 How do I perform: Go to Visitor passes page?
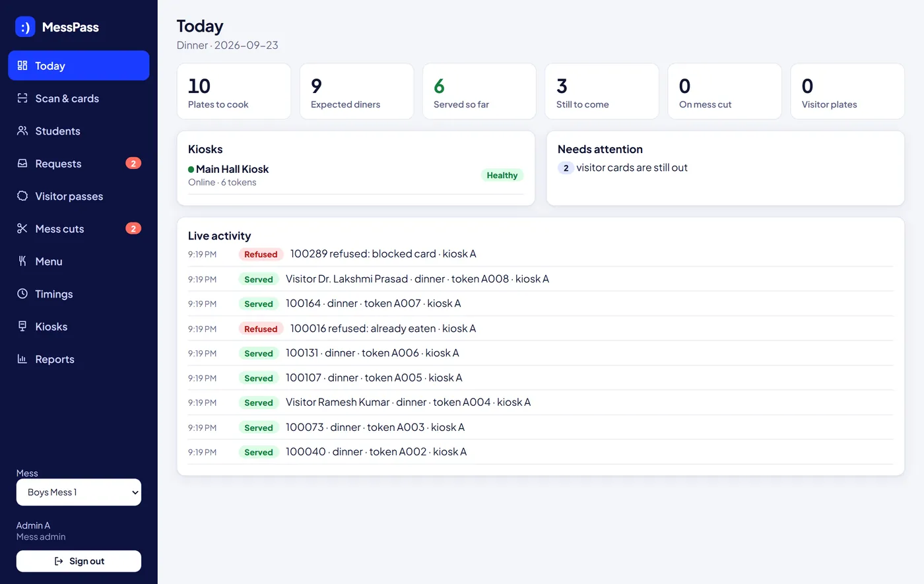click(79, 196)
